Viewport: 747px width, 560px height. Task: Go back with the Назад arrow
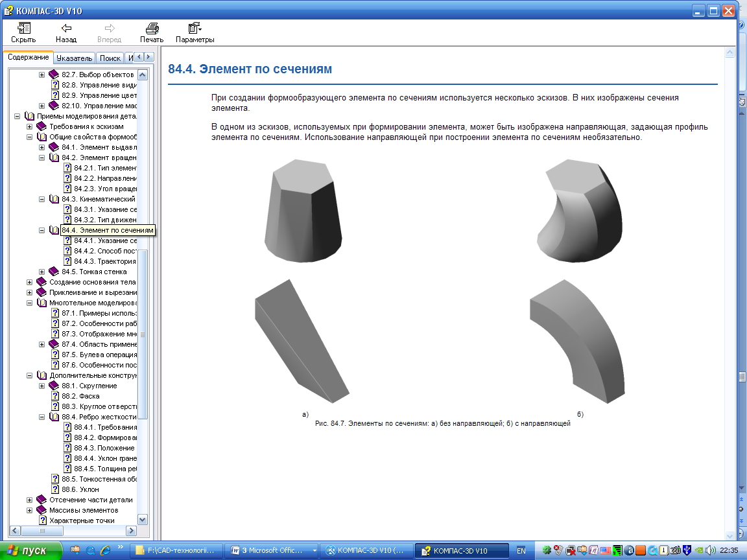coord(66,28)
